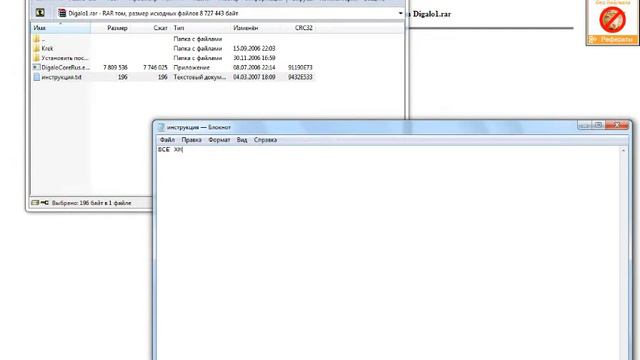The width and height of the screenshot is (640, 360).
Task: Open Notepad 'Файл' menu
Action: click(167, 140)
